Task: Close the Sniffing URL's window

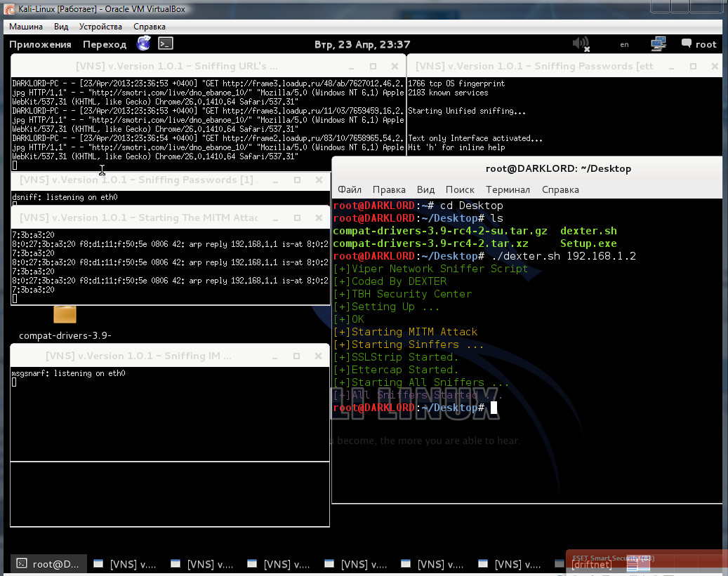Action: pyautogui.click(x=395, y=67)
